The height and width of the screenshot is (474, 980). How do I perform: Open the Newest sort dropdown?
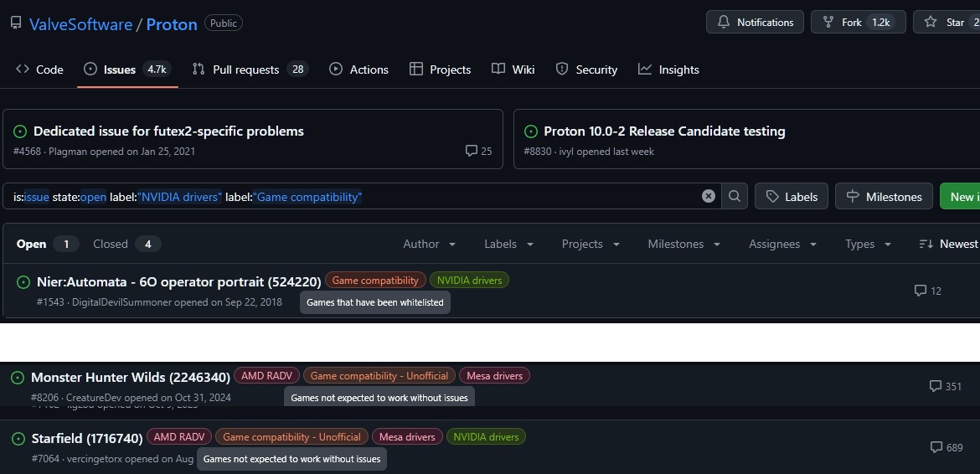coord(949,244)
